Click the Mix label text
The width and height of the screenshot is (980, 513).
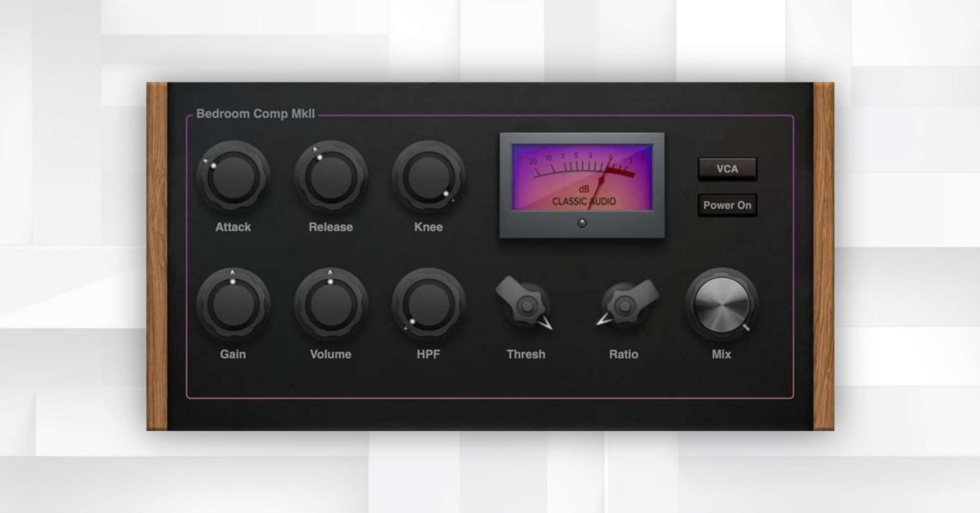tap(721, 354)
